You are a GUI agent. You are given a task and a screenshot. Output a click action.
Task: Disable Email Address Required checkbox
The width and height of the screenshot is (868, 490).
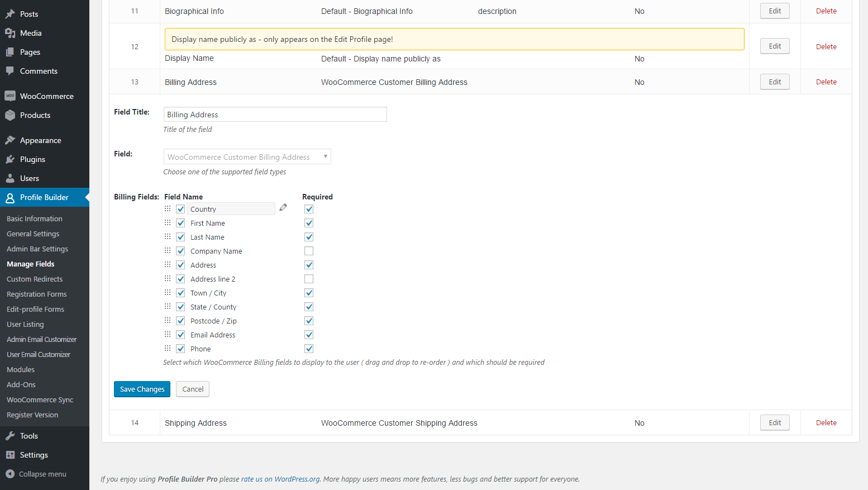click(309, 335)
